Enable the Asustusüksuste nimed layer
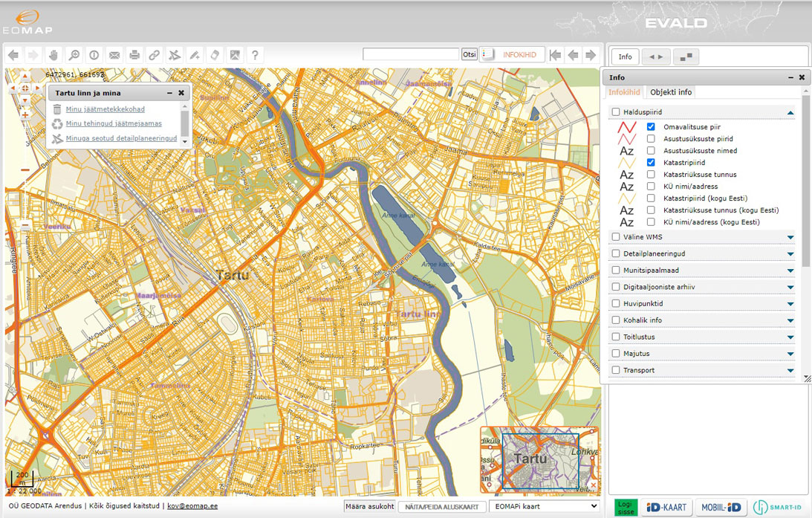Viewport: 812px width, 518px height. 651,151
